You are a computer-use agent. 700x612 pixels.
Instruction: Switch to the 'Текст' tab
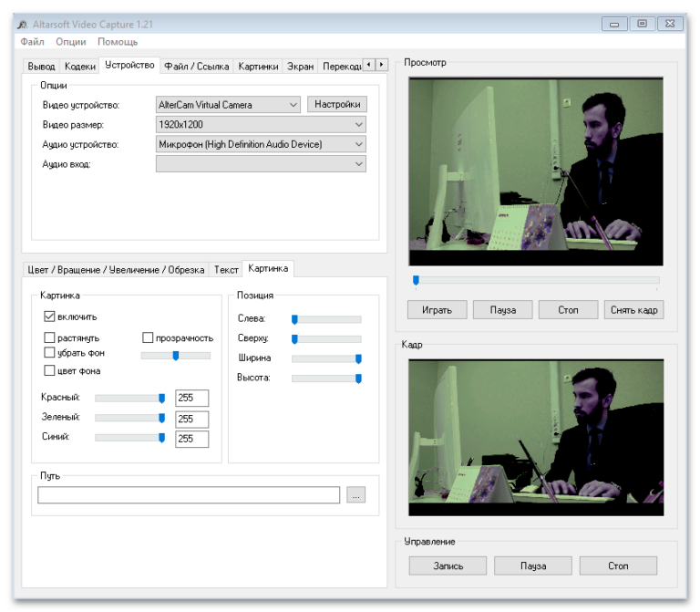click(225, 270)
